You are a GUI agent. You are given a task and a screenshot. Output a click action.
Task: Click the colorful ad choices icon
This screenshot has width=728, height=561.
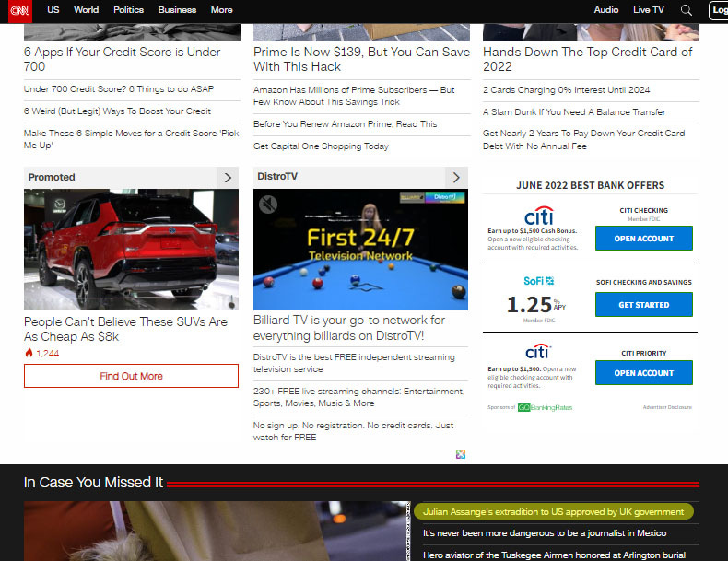coord(461,454)
